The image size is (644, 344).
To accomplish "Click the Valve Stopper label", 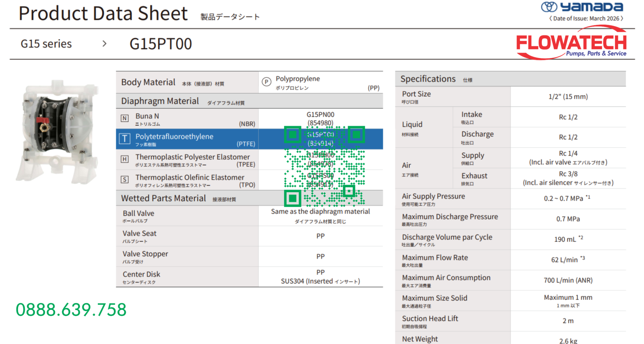I will click(145, 254).
